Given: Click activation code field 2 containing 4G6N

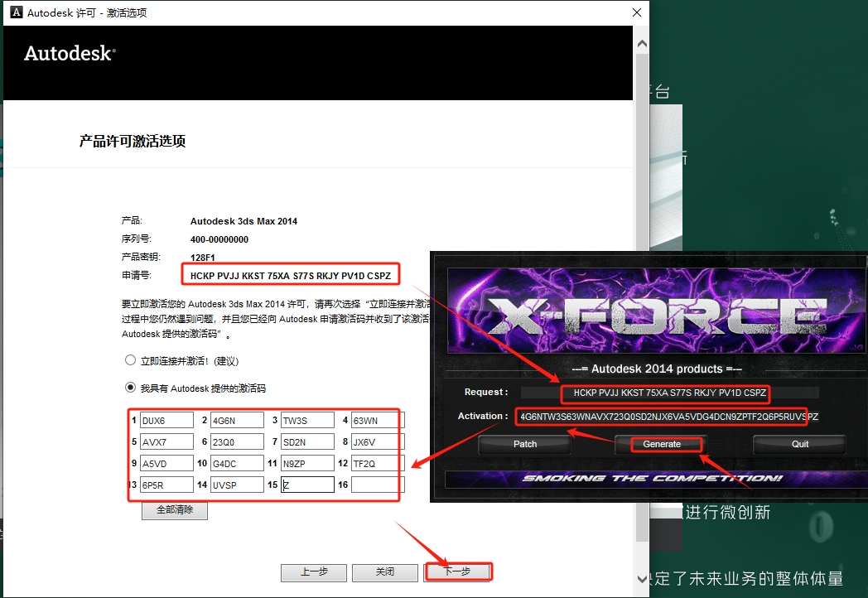Looking at the screenshot, I should [237, 420].
